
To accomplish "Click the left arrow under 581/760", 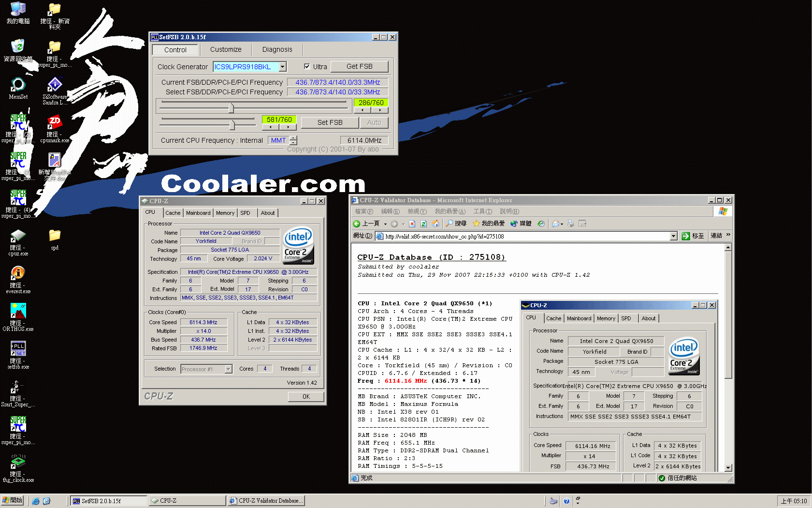I will coord(271,127).
